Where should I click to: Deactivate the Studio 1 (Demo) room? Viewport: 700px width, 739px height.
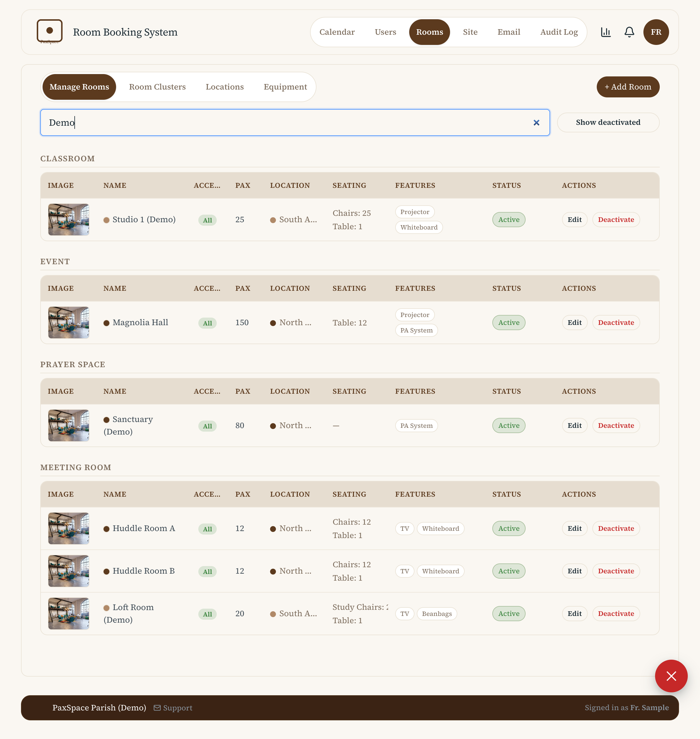tap(616, 220)
